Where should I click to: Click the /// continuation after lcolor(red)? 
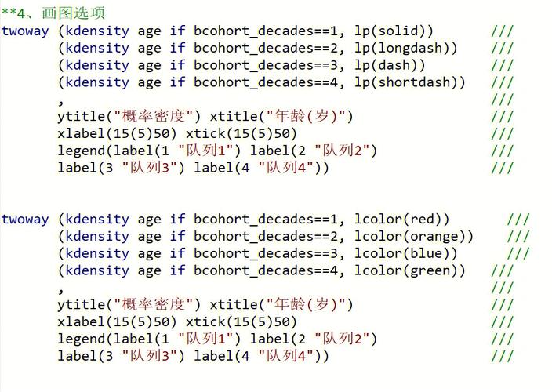tap(518, 220)
